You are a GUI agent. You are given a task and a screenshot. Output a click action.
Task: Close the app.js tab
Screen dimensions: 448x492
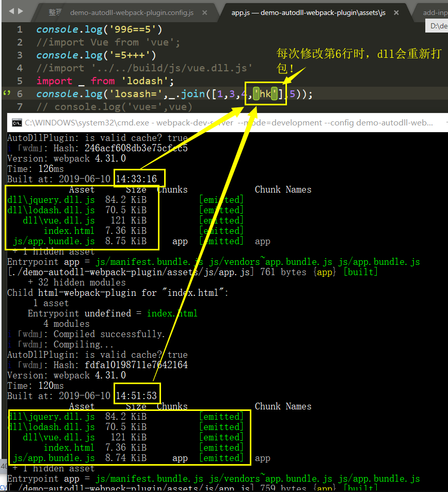tap(396, 12)
